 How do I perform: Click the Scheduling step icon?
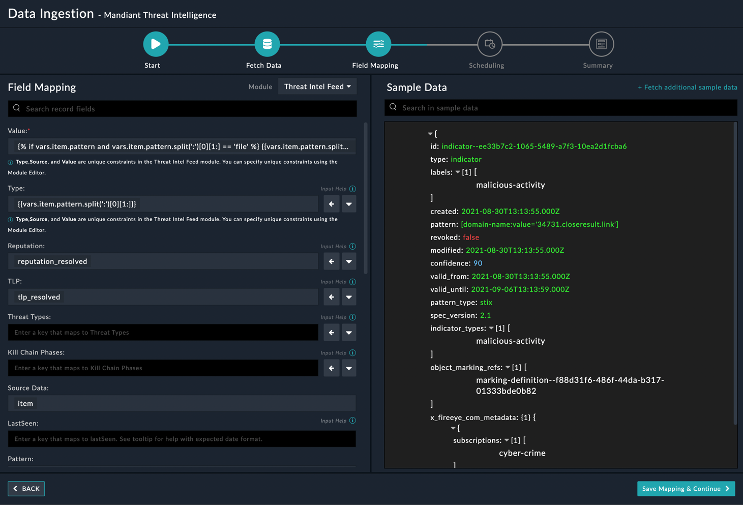pos(488,44)
